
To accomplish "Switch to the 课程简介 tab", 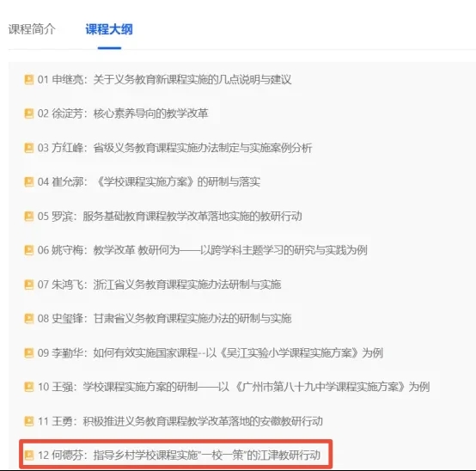I will 32,29.
